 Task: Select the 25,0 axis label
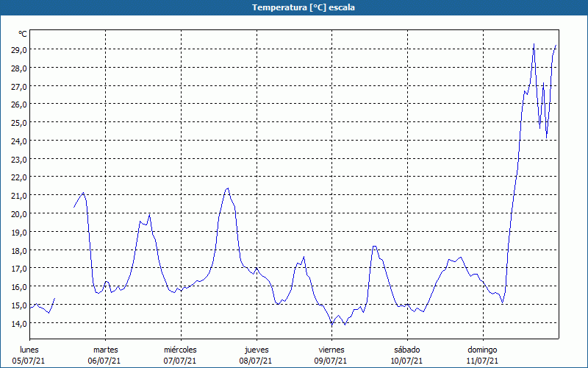tap(19, 123)
